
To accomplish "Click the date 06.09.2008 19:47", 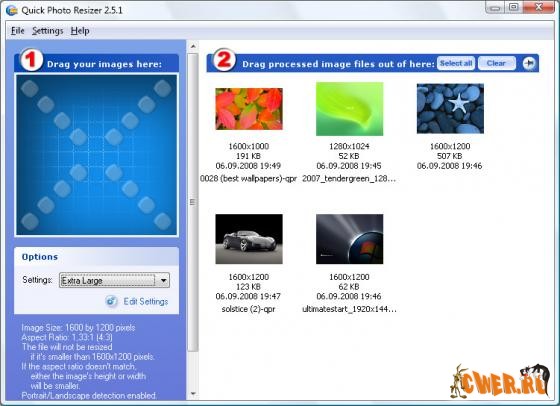I will coord(248,296).
